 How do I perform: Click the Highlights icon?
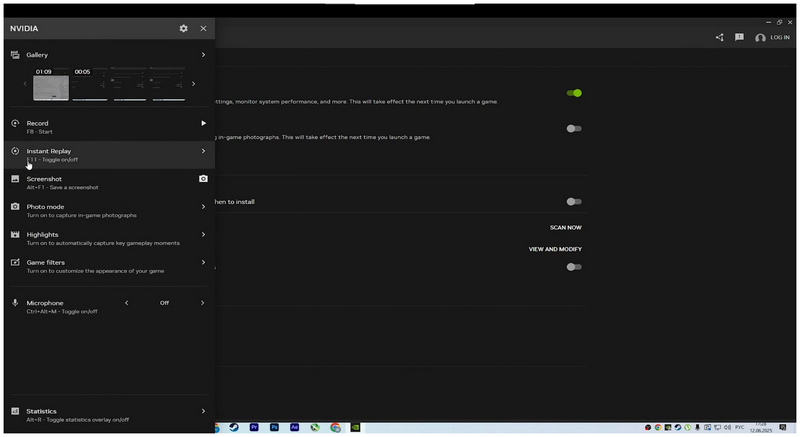pos(15,235)
